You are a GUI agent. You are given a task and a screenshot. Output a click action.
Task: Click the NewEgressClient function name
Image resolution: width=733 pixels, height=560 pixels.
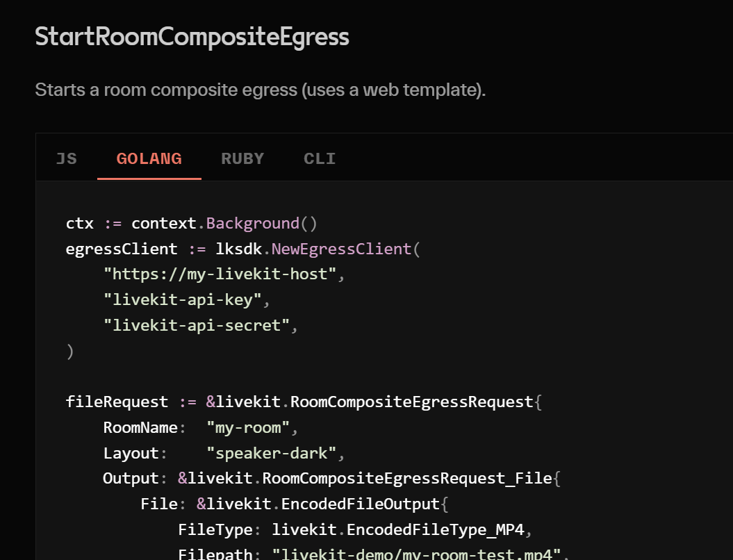click(x=341, y=248)
